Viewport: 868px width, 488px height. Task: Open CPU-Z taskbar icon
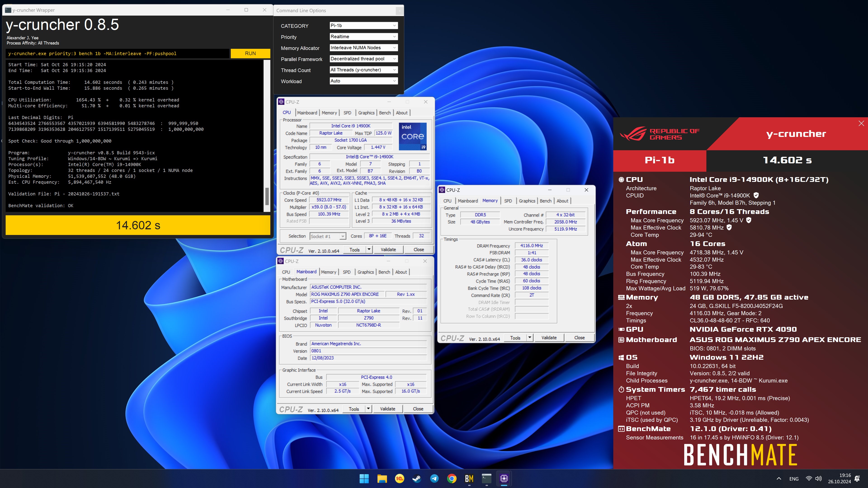(504, 479)
